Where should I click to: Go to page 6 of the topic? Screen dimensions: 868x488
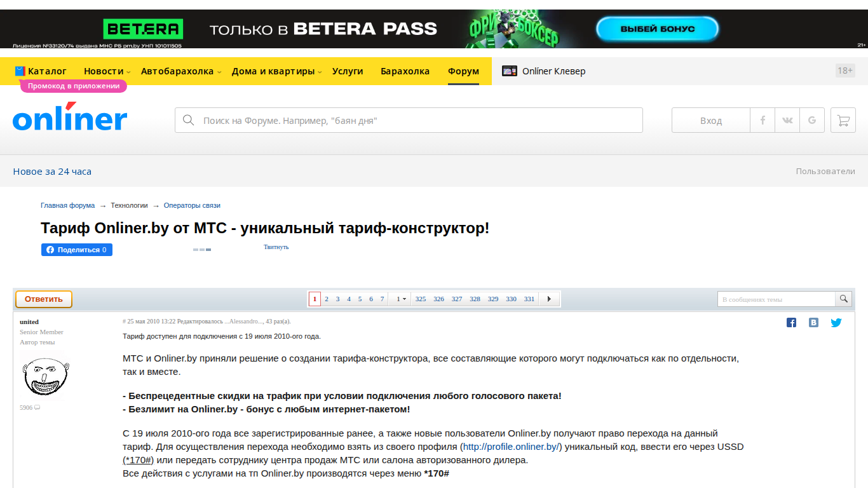[x=371, y=299]
